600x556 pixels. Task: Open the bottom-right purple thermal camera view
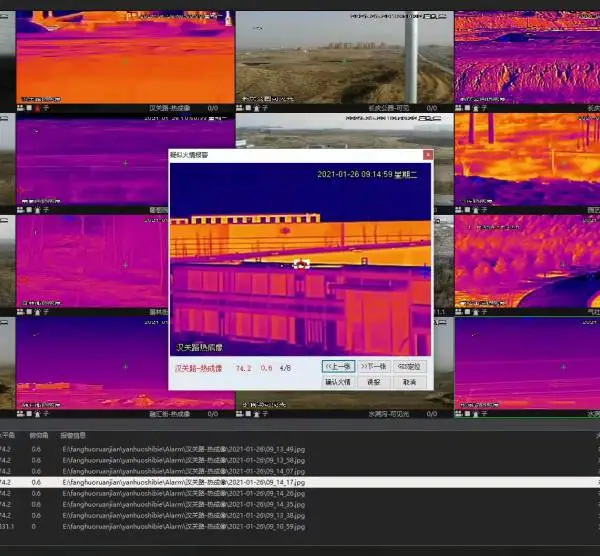pyautogui.click(x=527, y=363)
